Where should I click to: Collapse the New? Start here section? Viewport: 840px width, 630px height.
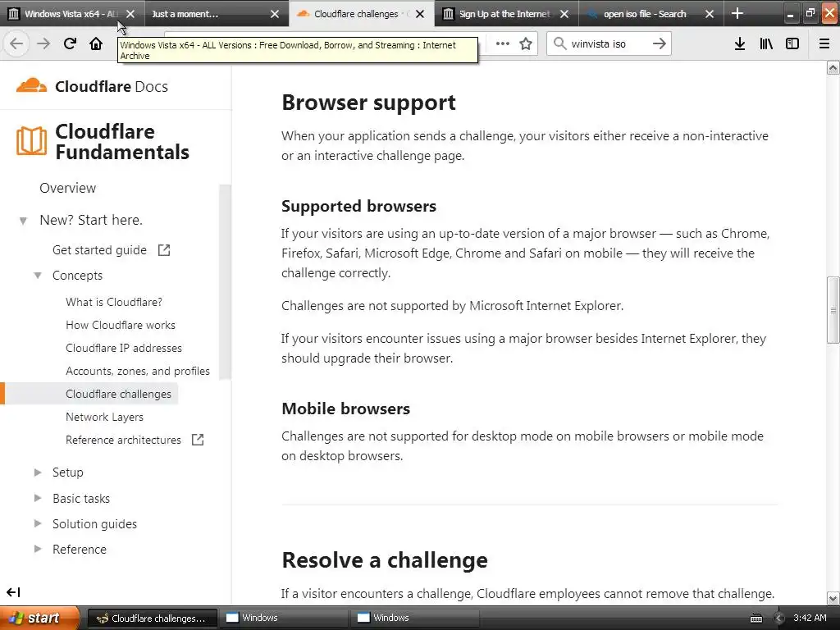click(23, 220)
